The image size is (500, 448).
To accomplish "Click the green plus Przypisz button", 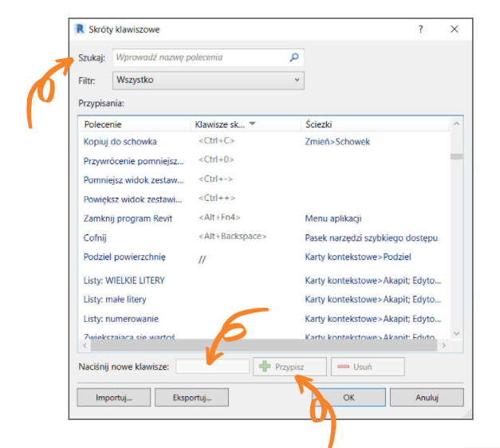I will pos(289,367).
